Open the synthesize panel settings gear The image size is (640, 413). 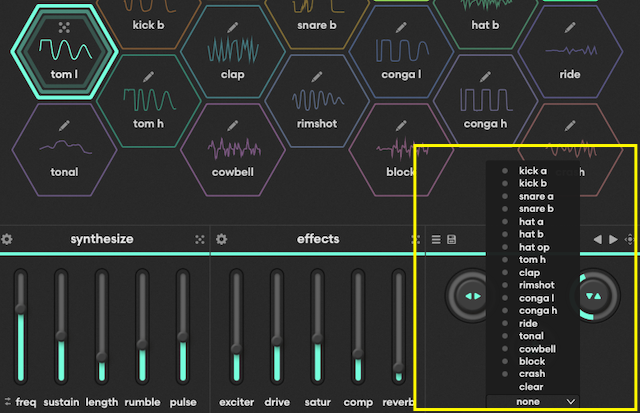tap(7, 240)
